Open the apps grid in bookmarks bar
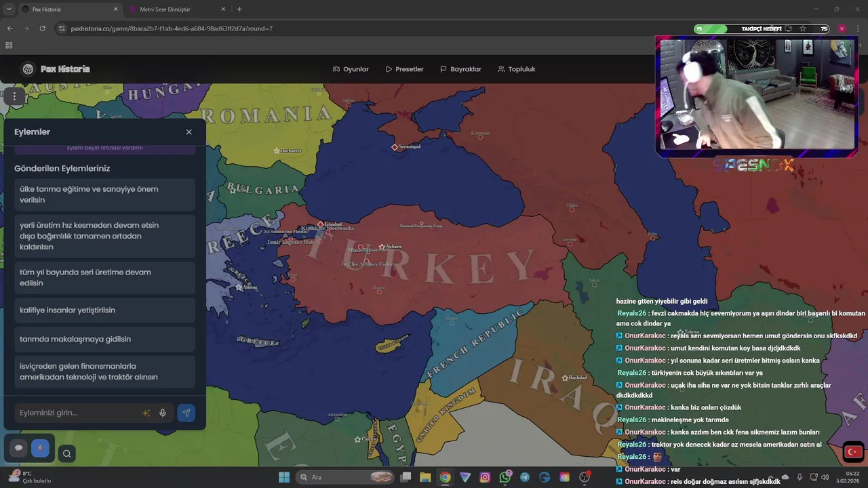 [x=9, y=45]
